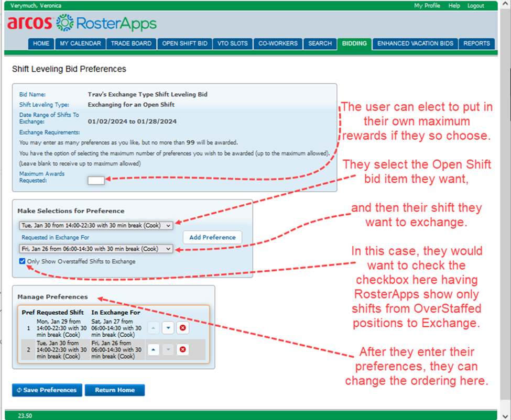511x420 pixels.
Task: Click the user name 'Verymuch, Veronica'
Action: coord(36,6)
